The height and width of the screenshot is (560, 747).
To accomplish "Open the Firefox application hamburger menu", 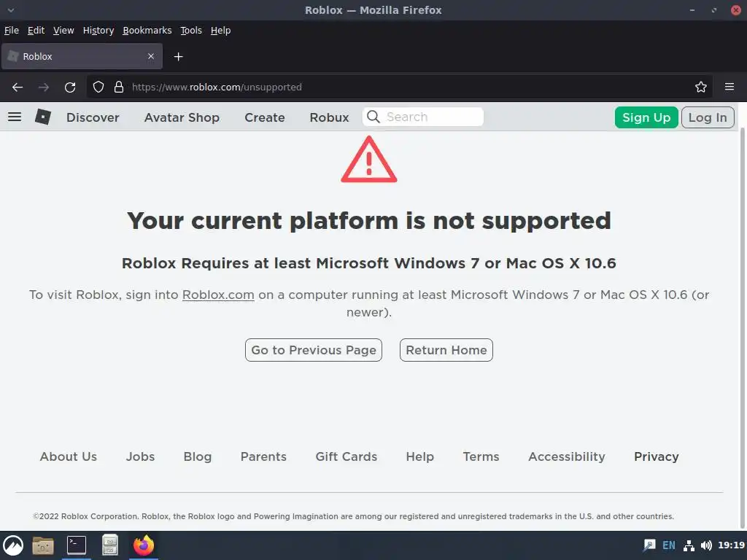I will point(729,87).
